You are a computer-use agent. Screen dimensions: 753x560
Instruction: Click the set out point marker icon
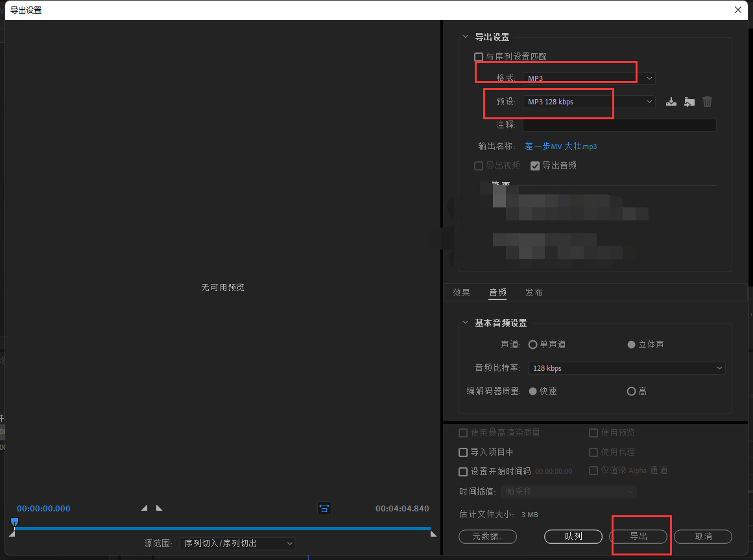pyautogui.click(x=160, y=508)
